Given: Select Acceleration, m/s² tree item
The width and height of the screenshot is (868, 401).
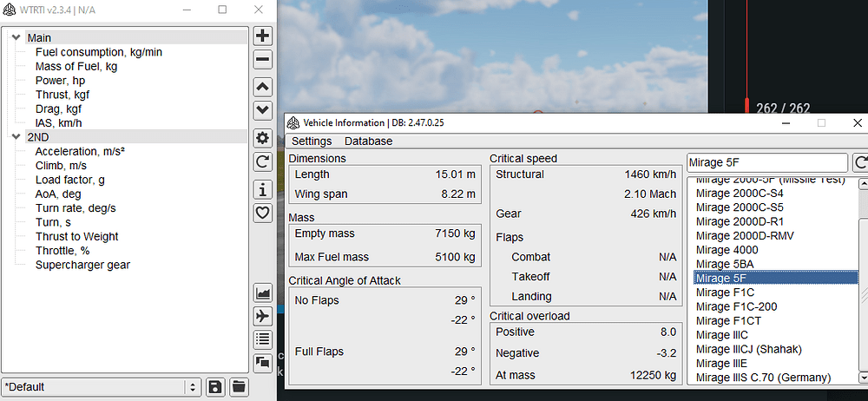Looking at the screenshot, I should [x=80, y=151].
